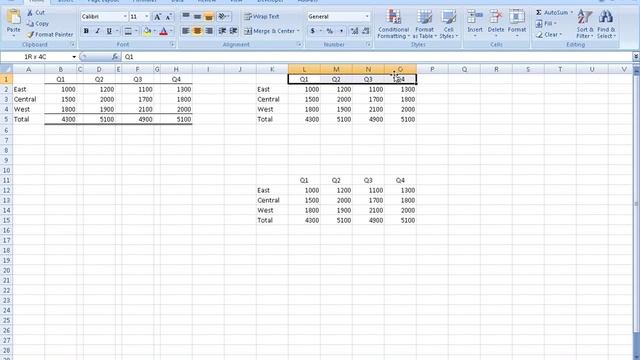This screenshot has height=360, width=640.
Task: Open Sort & Filter
Action: 584,24
